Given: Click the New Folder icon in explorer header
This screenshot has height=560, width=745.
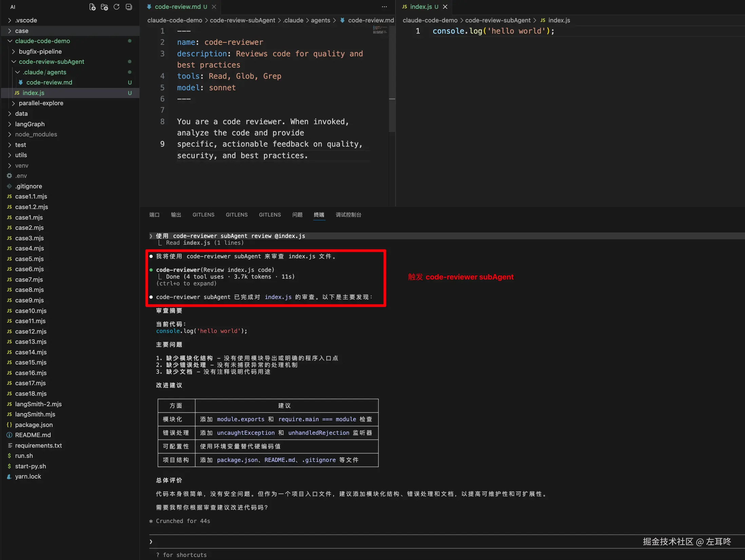Looking at the screenshot, I should point(104,7).
